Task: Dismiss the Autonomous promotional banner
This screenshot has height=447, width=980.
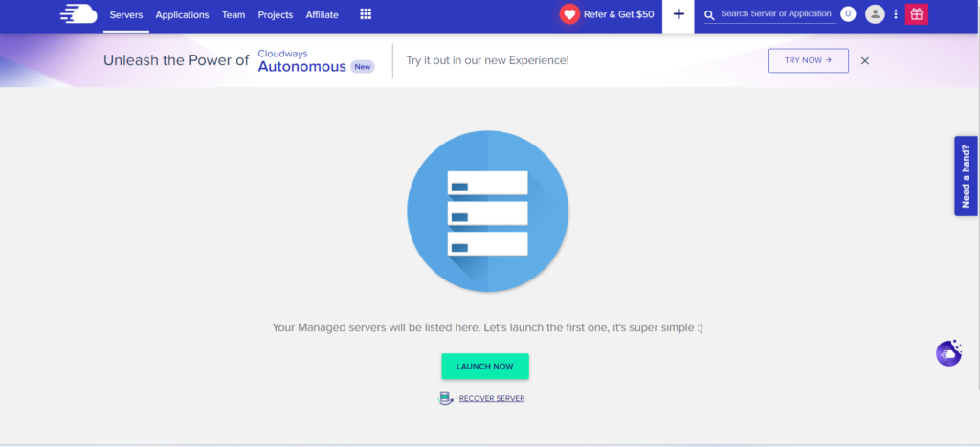Action: coord(865,60)
